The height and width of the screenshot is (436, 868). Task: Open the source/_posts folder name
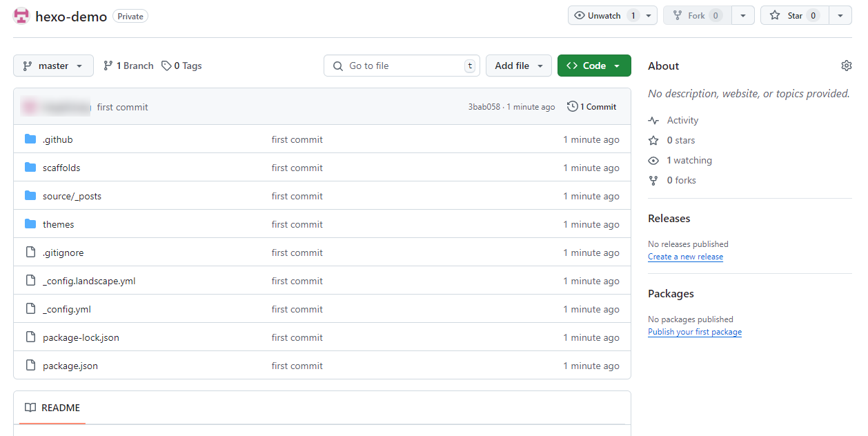pyautogui.click(x=72, y=196)
